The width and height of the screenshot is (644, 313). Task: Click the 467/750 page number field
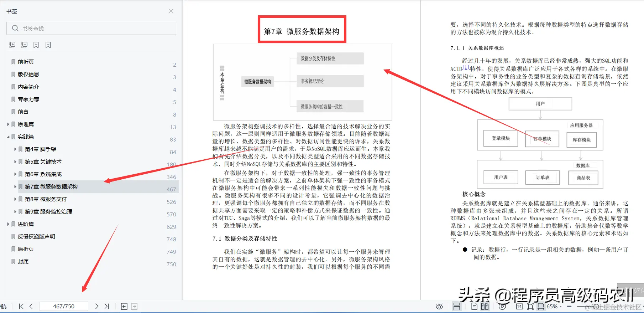click(x=64, y=306)
